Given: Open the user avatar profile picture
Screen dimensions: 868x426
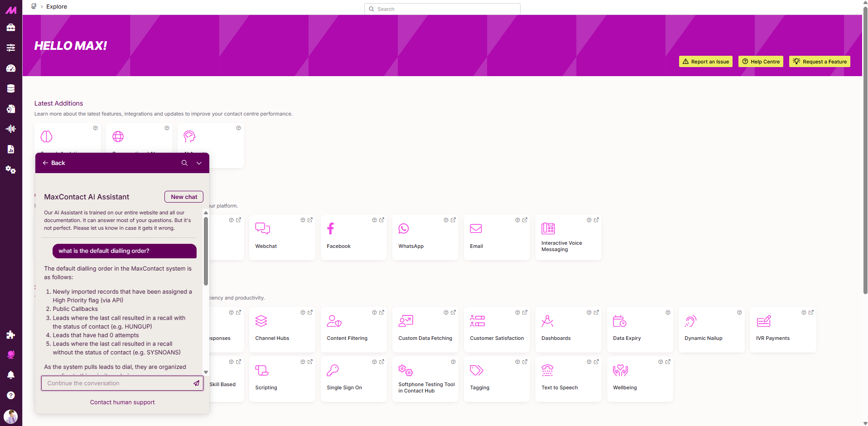Looking at the screenshot, I should pos(11,416).
